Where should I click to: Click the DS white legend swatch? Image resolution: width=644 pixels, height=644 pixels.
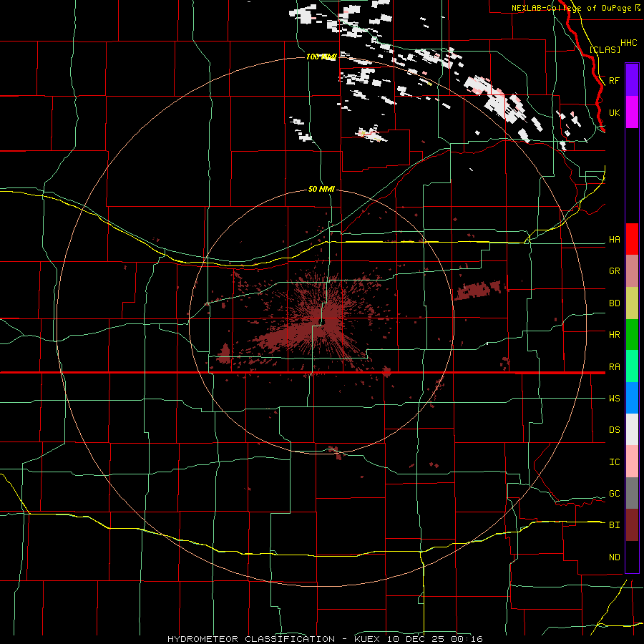632,429
